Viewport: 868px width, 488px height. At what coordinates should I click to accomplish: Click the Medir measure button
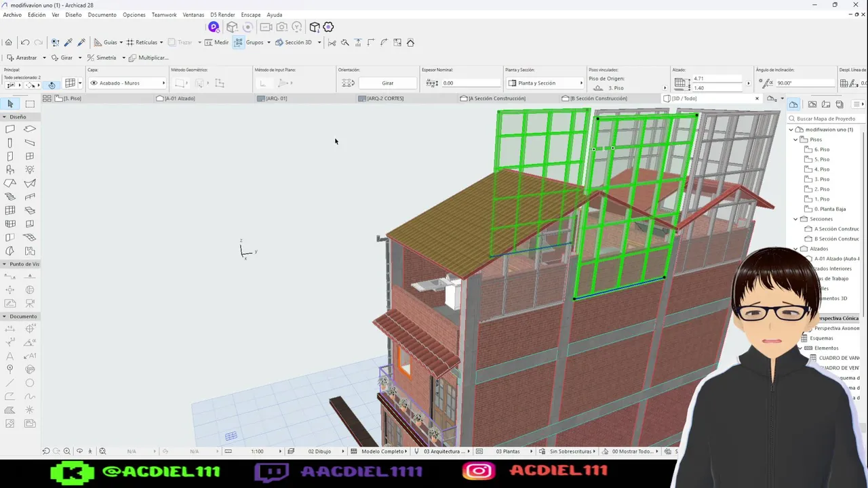pyautogui.click(x=216, y=42)
